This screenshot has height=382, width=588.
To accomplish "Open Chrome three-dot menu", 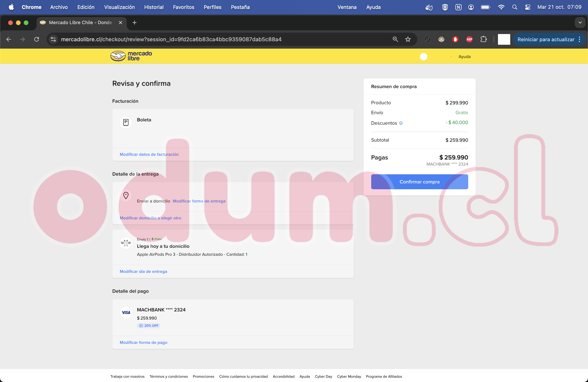I will (x=580, y=39).
